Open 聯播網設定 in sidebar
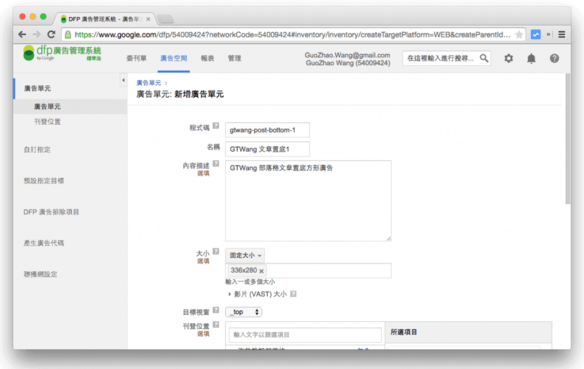Screen dimensions: 584x369 click(x=41, y=274)
